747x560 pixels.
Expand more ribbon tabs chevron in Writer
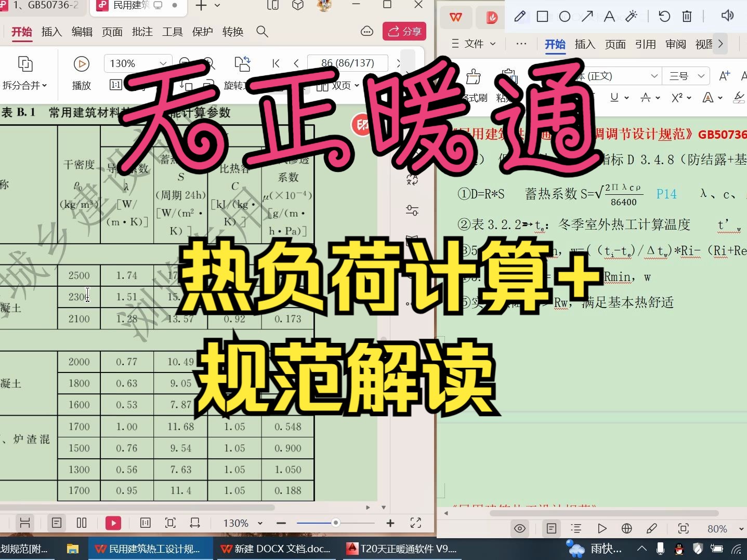tap(720, 44)
